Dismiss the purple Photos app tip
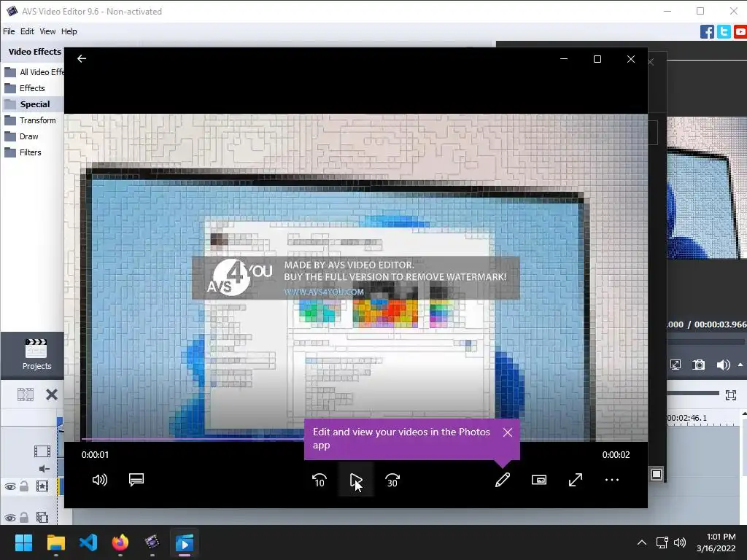 [x=508, y=432]
